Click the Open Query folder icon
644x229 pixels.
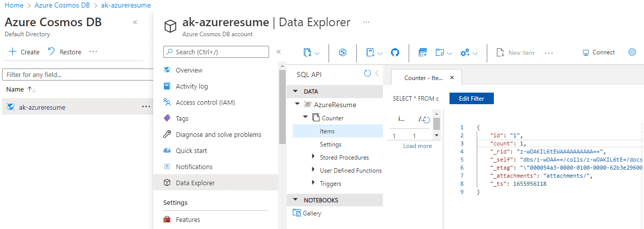[x=440, y=52]
